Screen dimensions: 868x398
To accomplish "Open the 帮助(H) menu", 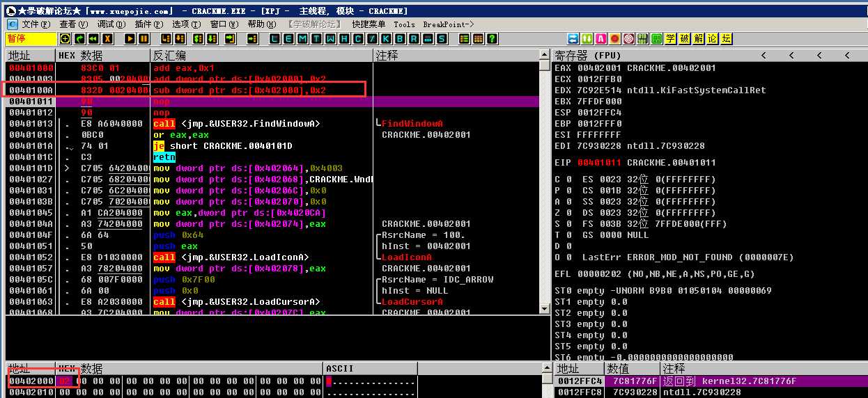I will [262, 24].
